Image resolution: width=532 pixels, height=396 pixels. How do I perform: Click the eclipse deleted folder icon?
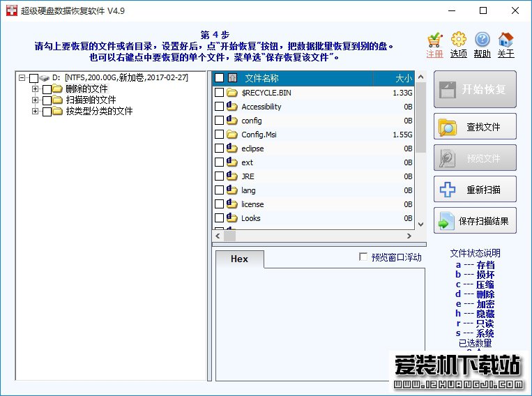(x=232, y=148)
